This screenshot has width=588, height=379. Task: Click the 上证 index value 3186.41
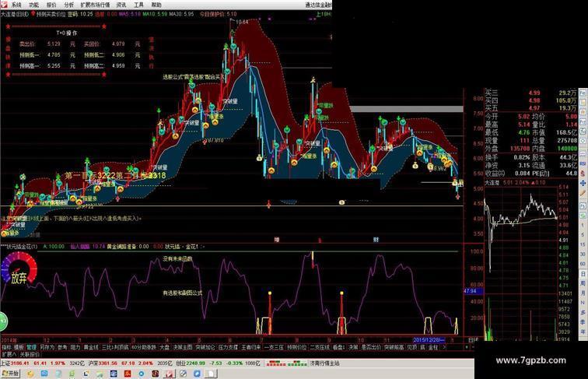click(x=19, y=363)
